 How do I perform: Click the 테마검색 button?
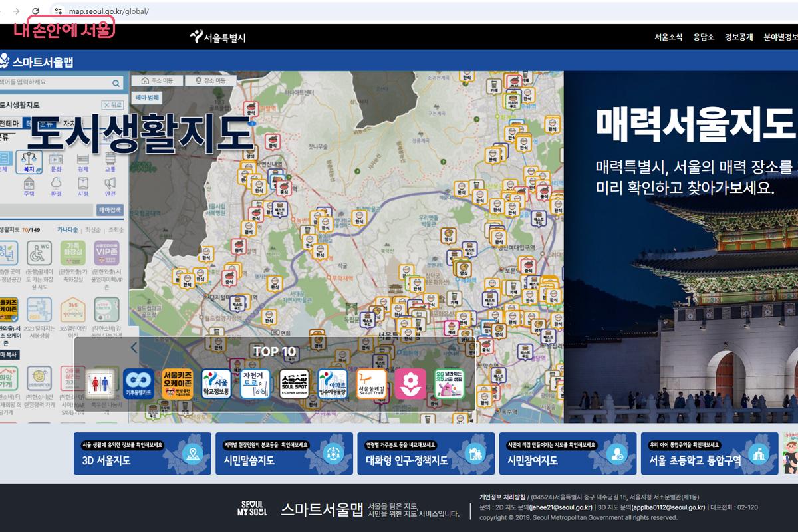(x=110, y=210)
